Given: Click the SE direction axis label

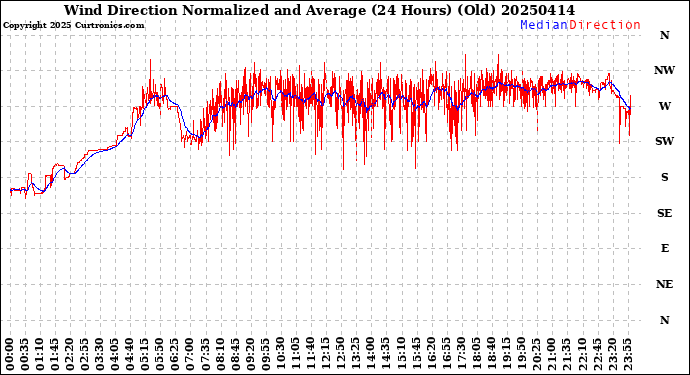Looking at the screenshot, I should (664, 213).
